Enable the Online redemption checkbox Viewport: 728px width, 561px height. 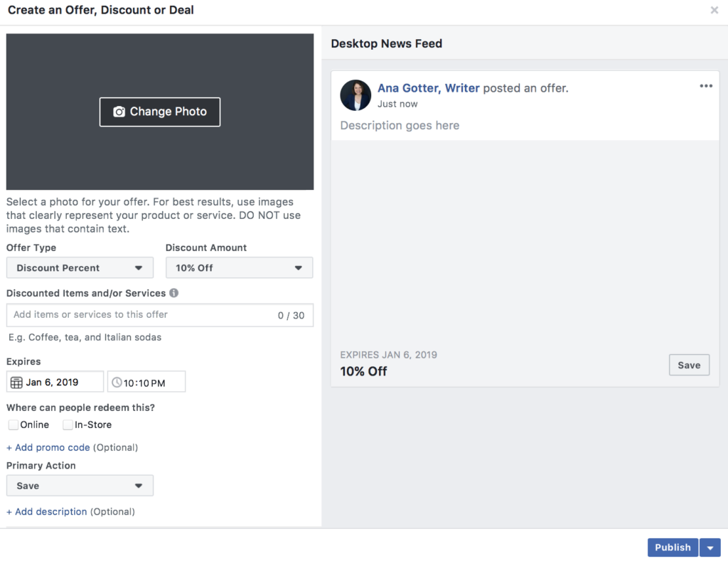[x=12, y=424]
